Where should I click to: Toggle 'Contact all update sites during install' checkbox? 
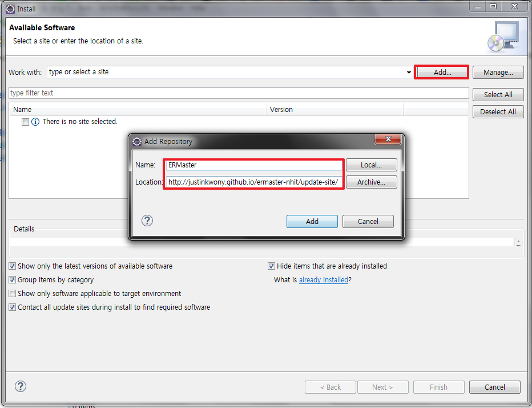click(x=12, y=307)
